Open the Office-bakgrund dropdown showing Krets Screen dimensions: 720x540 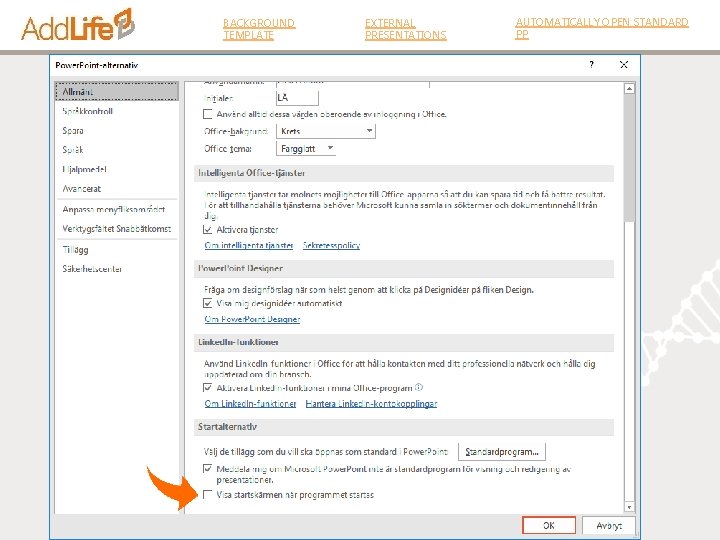pyautogui.click(x=326, y=131)
